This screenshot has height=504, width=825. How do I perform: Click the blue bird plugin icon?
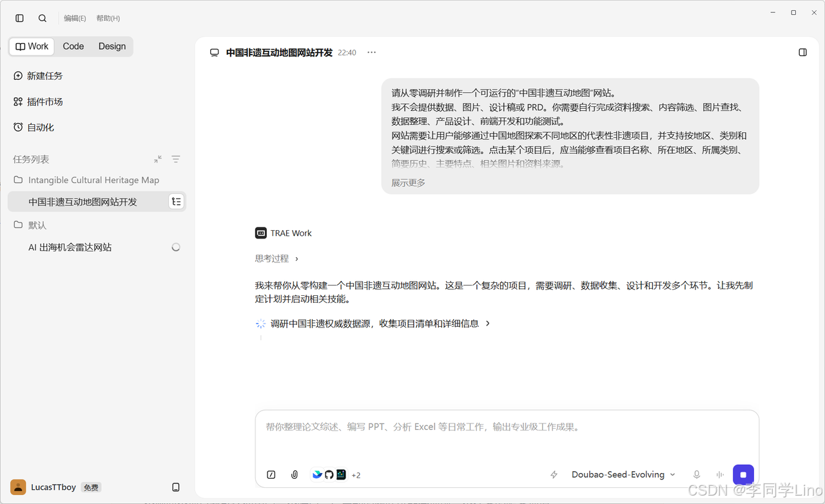coord(317,475)
